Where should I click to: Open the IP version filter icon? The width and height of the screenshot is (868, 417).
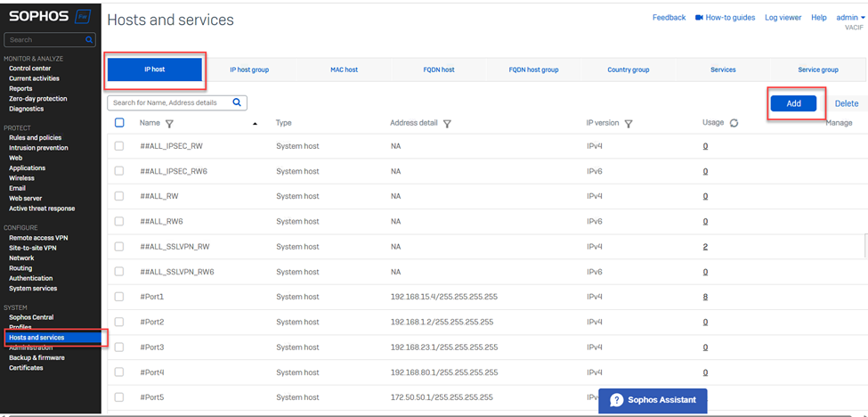(629, 124)
